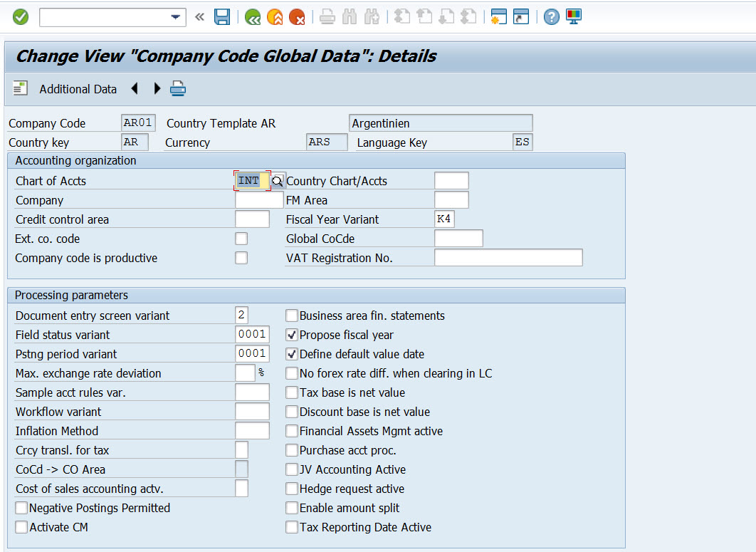This screenshot has width=756, height=552.
Task: Customize local layout via the monitor icon
Action: point(573,16)
